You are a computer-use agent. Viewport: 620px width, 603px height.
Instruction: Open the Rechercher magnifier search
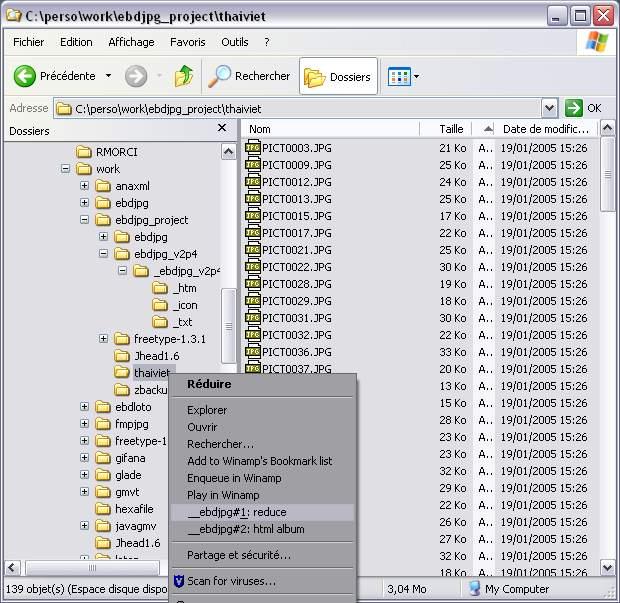click(219, 76)
